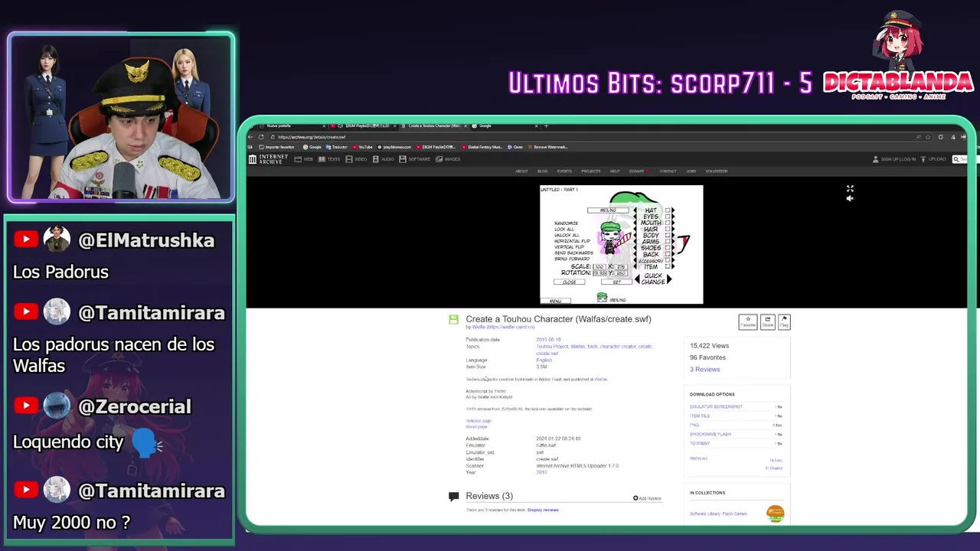Click the browser reload icon

click(261, 137)
